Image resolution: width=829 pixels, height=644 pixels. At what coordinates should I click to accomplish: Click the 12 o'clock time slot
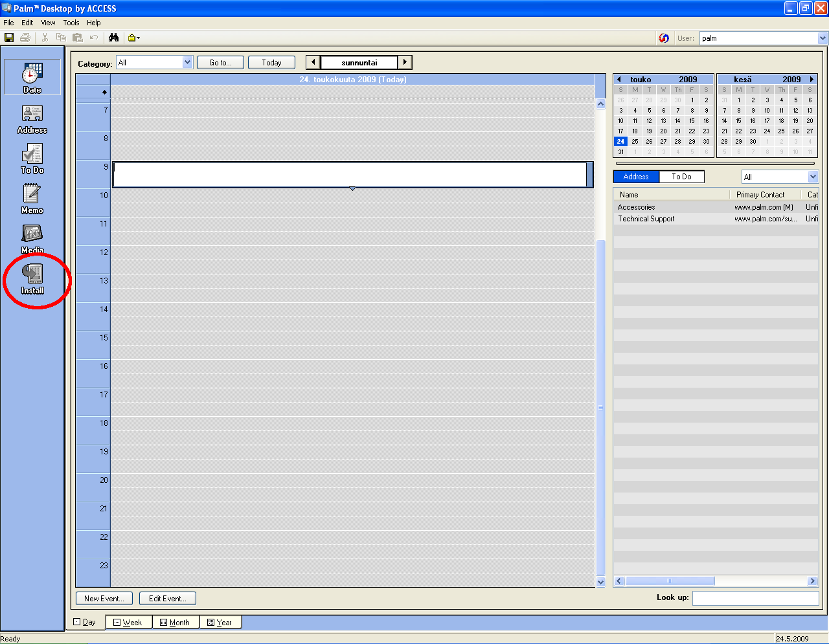[352, 260]
